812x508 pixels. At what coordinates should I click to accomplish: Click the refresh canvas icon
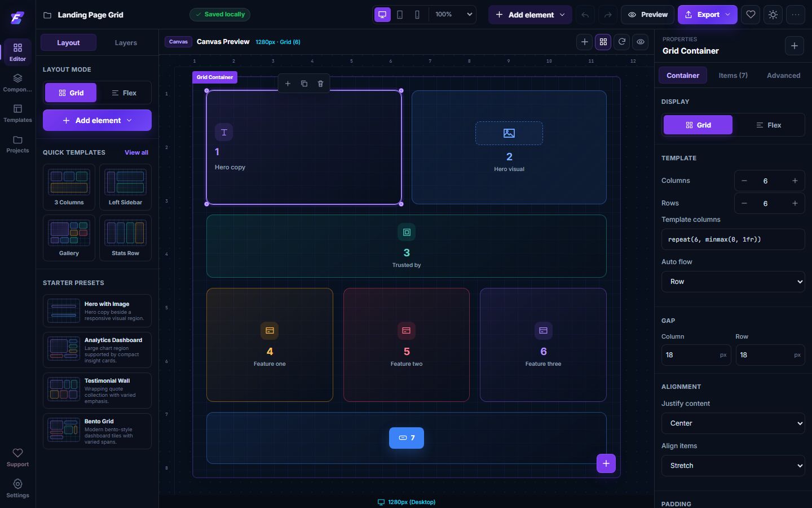(x=622, y=42)
